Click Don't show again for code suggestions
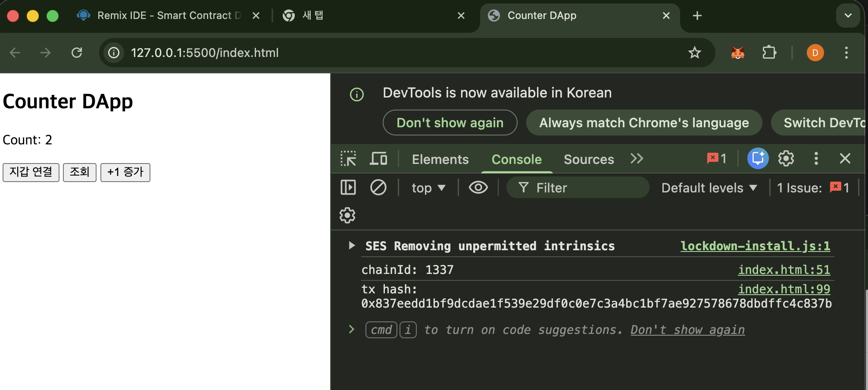Viewport: 868px width, 390px height. tap(687, 330)
